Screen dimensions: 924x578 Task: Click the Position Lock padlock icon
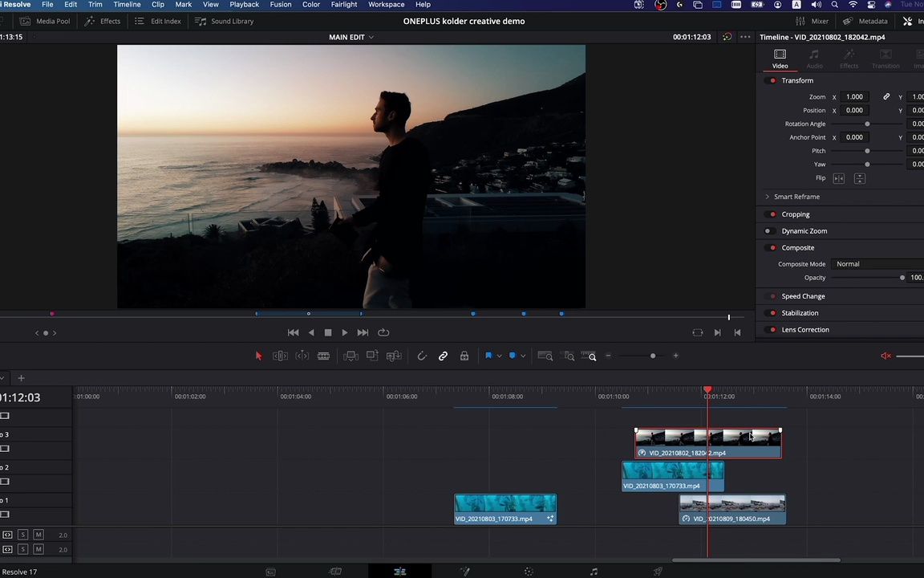point(464,356)
